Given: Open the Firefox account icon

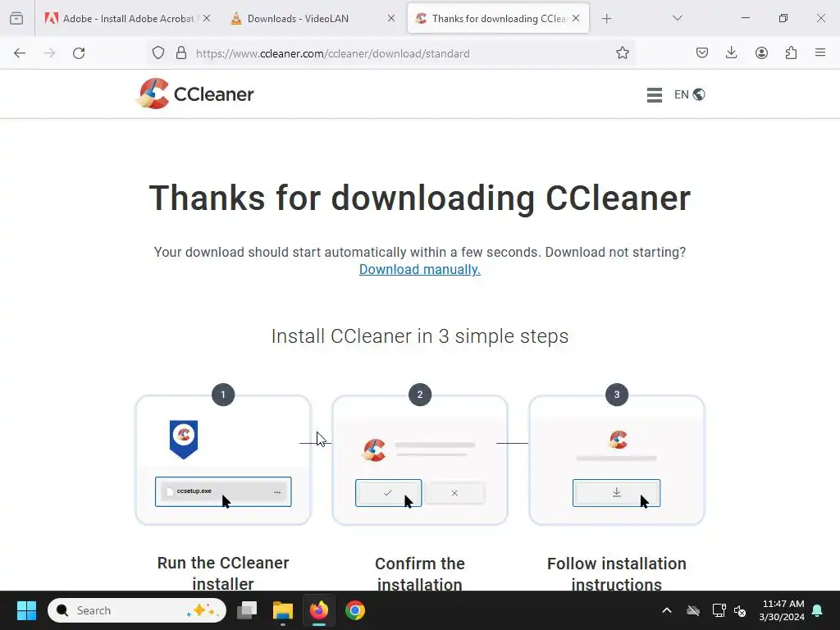Looking at the screenshot, I should tap(761, 52).
